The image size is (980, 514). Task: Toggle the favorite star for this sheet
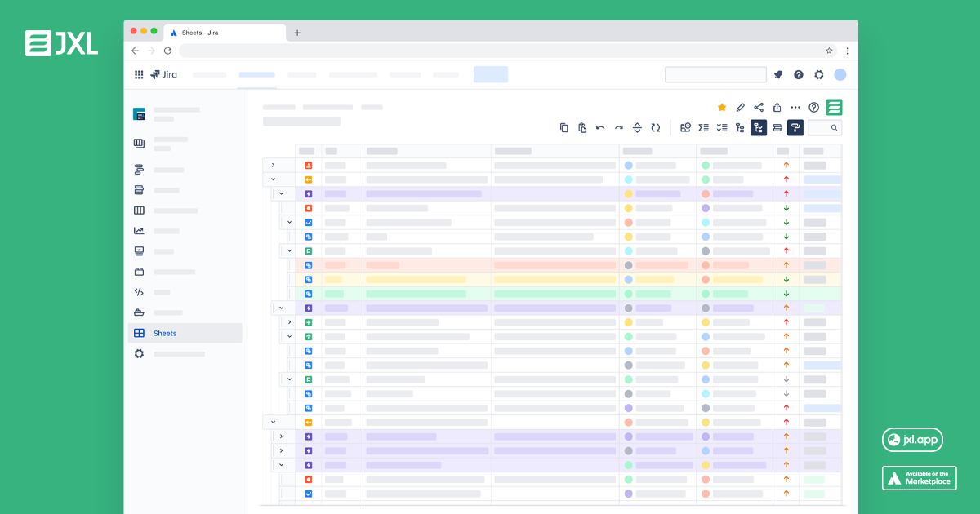coord(721,107)
